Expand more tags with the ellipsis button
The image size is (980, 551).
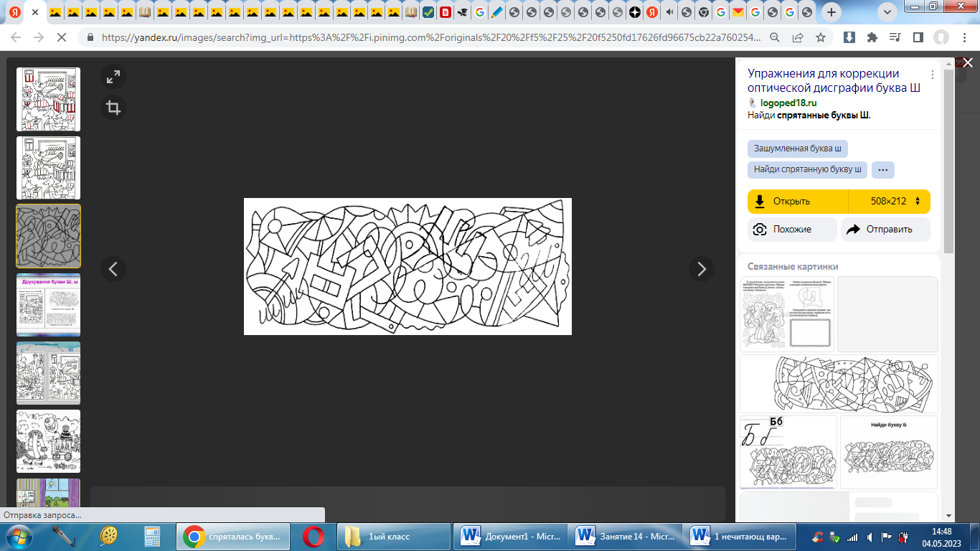(882, 170)
